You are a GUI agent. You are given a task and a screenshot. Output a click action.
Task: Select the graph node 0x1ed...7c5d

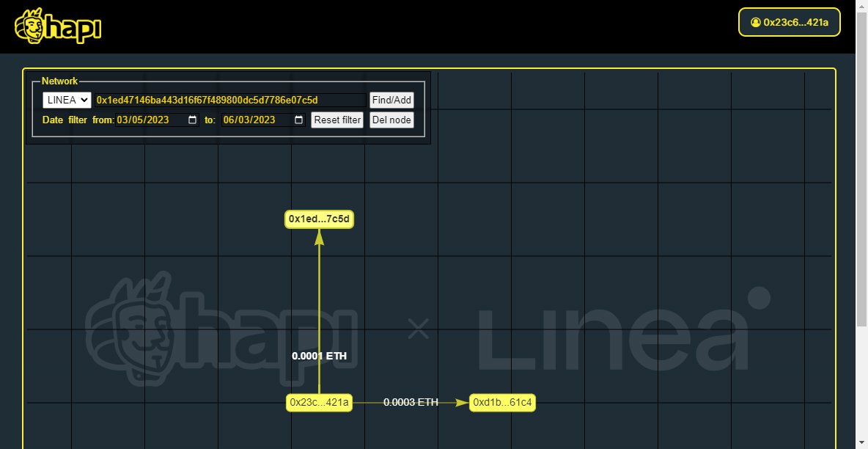pyautogui.click(x=320, y=219)
